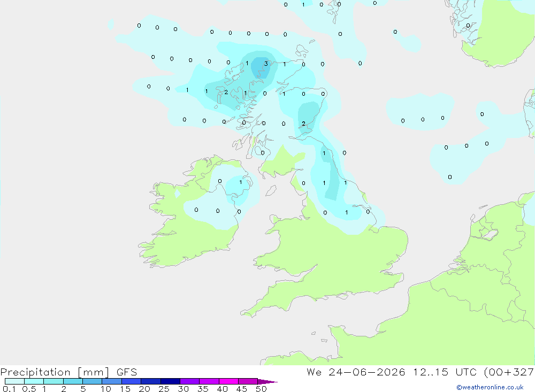Pick the 15–20 mm blue legend swatch
This screenshot has height=392, width=535.
[x=132, y=381]
